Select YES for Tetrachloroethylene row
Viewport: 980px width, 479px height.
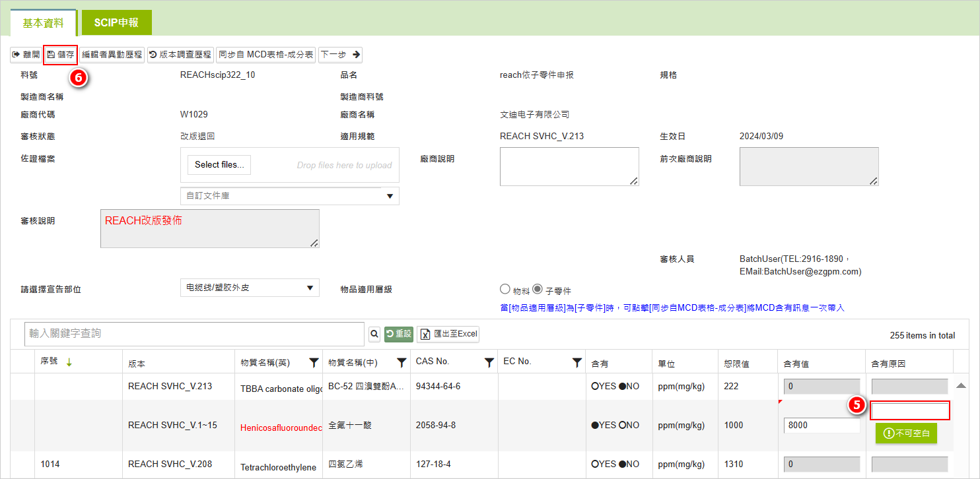595,464
